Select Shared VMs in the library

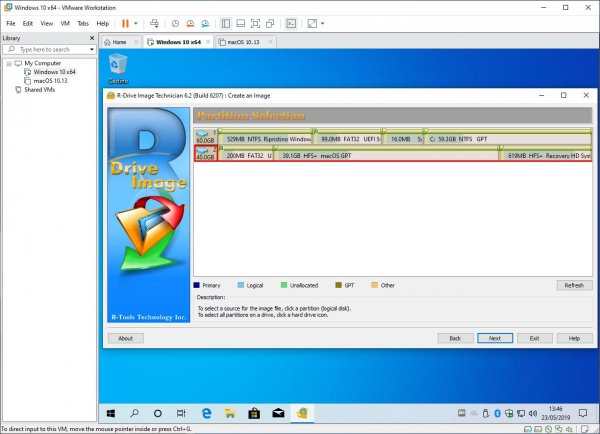pyautogui.click(x=39, y=90)
